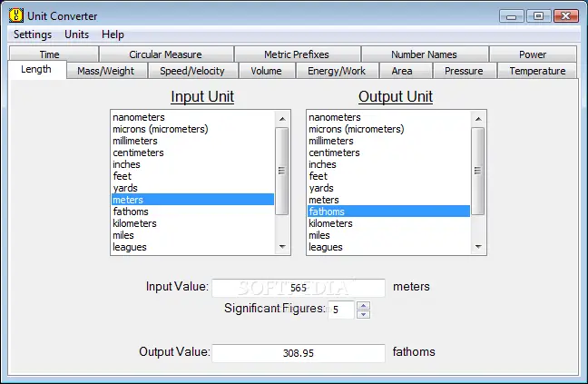Click the Output Unit list scrollbar thumb
Viewport: 588px width, 384px height.
click(x=477, y=171)
